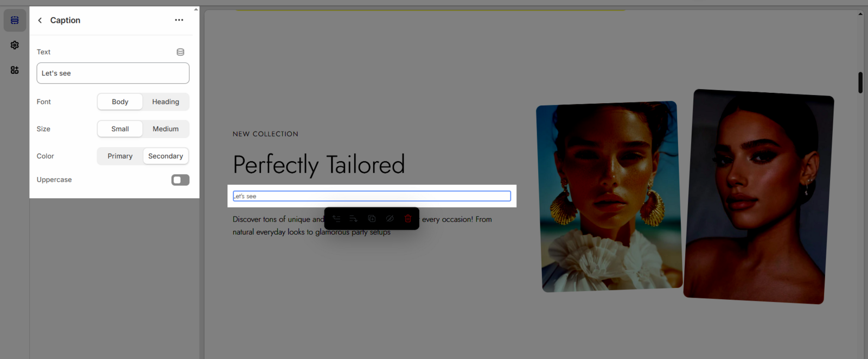Set Font to Heading
The width and height of the screenshot is (868, 359).
point(165,102)
